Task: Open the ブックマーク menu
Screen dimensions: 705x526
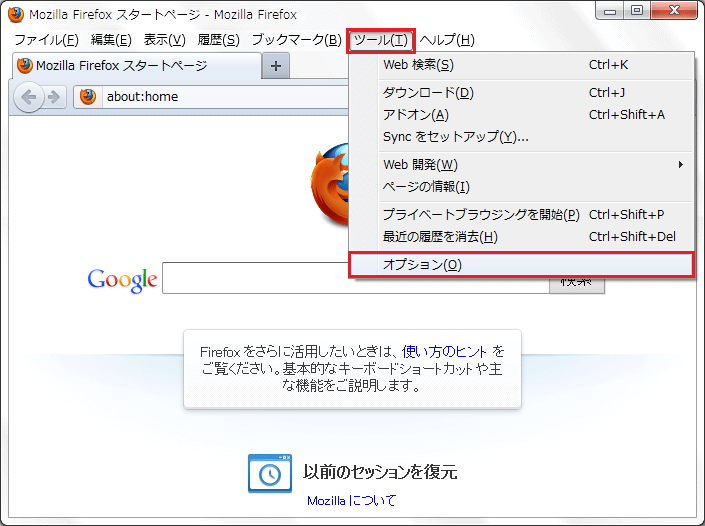Action: coord(296,40)
